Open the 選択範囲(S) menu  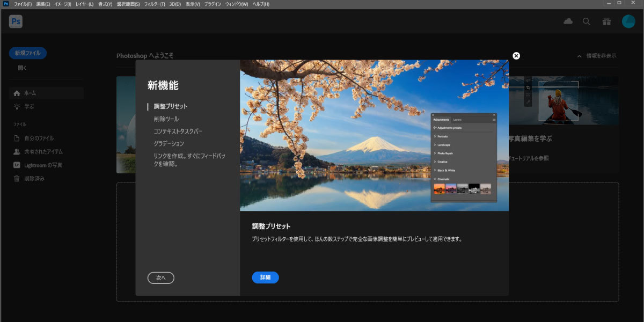pyautogui.click(x=128, y=4)
